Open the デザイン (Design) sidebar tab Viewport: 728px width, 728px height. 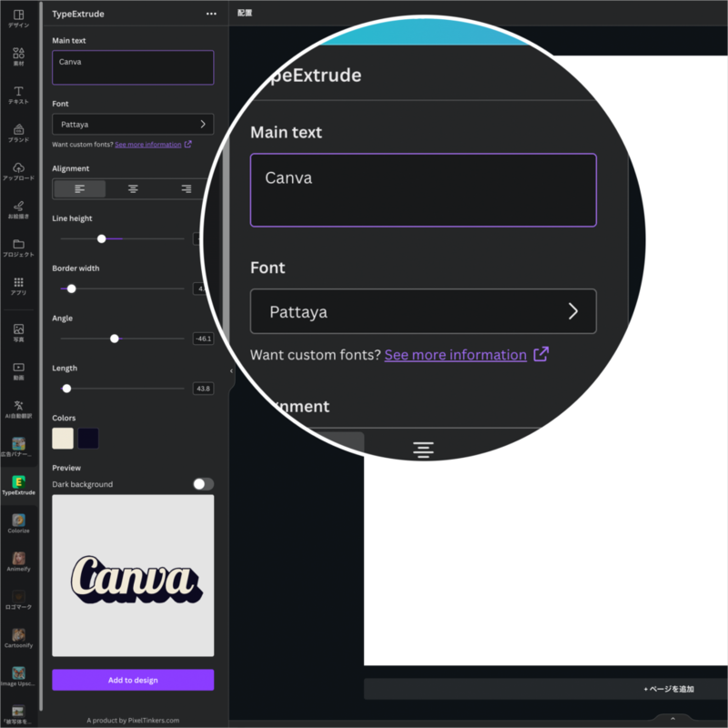(18, 19)
